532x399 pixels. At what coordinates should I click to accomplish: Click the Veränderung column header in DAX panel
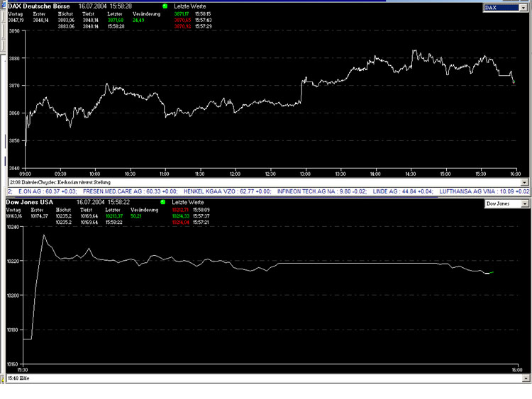pos(146,13)
